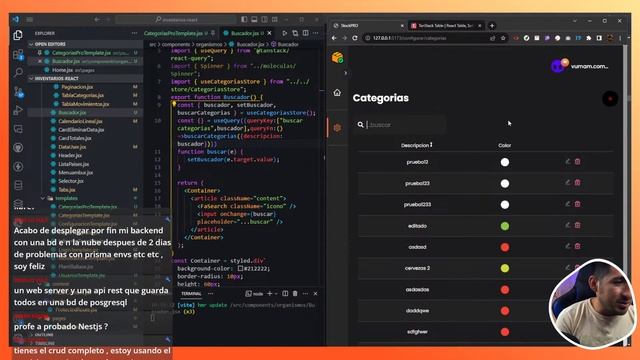
Task: Split the terminal pane
Action: pos(285,293)
